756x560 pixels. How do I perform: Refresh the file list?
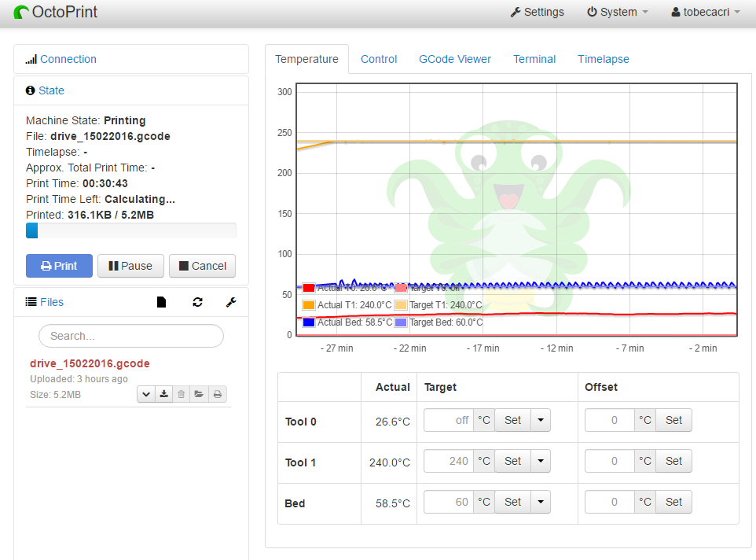[198, 302]
